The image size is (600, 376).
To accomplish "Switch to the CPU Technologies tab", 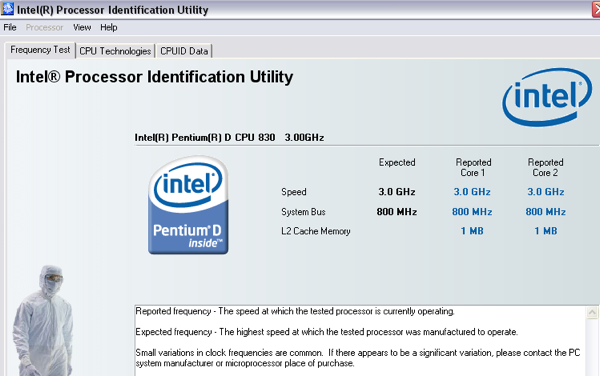I will (115, 51).
